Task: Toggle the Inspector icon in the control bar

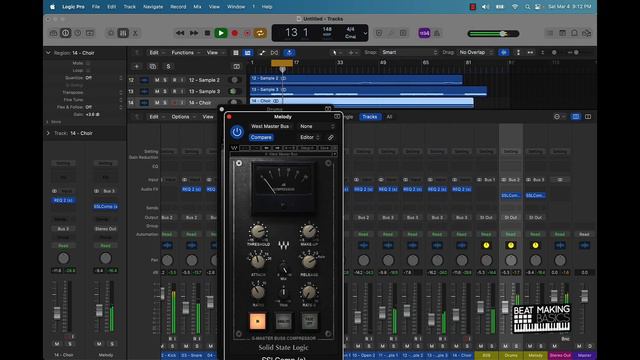Action: [65, 33]
